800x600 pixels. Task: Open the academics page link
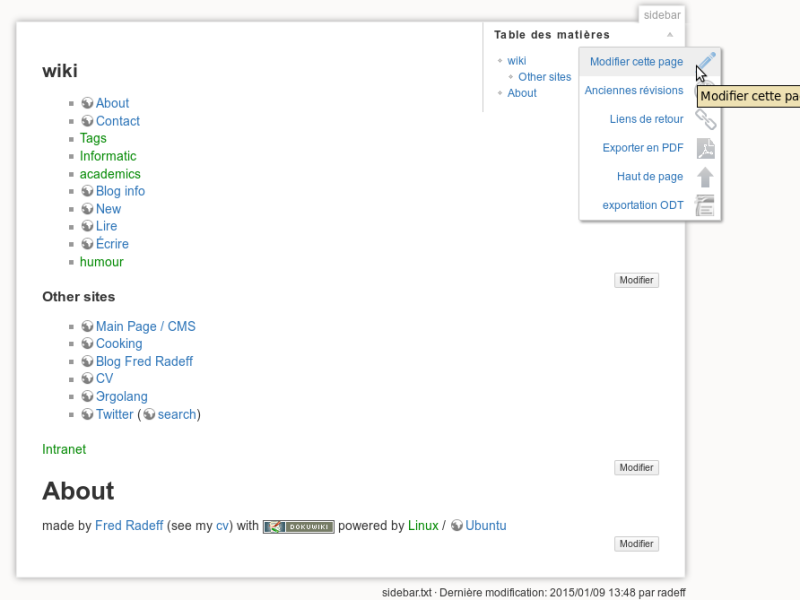110,174
